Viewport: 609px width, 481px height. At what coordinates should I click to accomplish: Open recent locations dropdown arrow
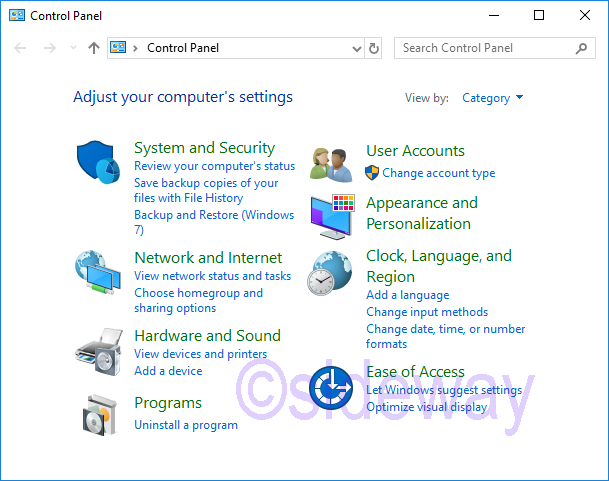[73, 48]
